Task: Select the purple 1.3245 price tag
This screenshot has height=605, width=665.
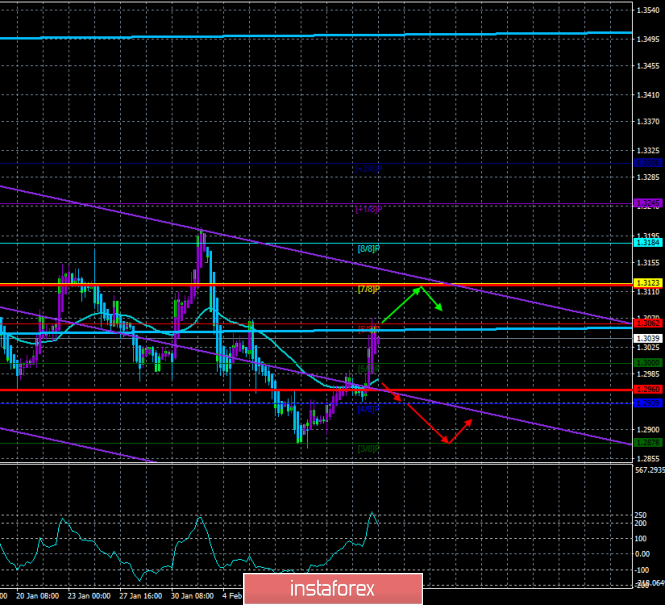Action: click(x=648, y=203)
